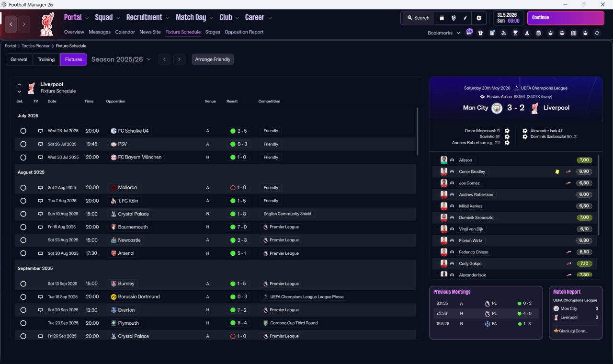Click the Liverpool club crest in header
The image size is (613, 364).
click(47, 24)
